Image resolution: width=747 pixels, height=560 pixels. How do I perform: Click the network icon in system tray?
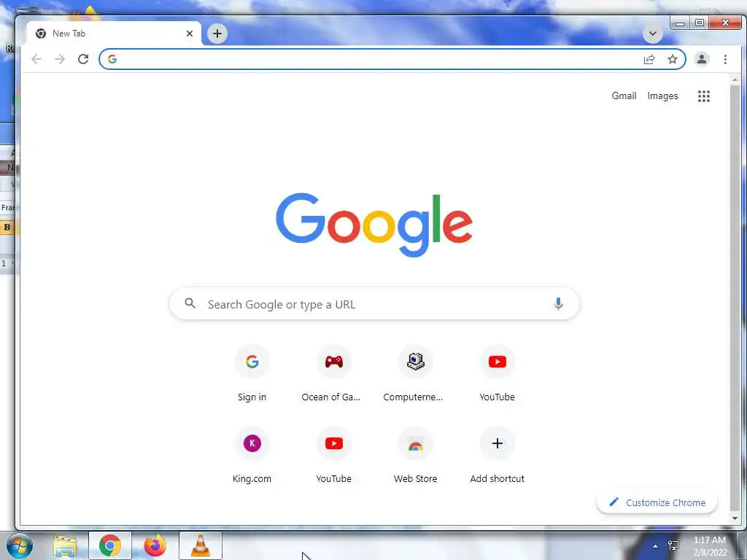click(673, 545)
